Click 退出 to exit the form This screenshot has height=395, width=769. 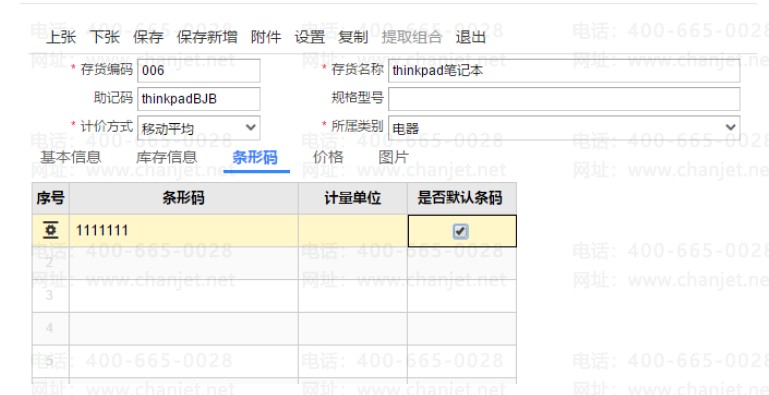(x=471, y=37)
